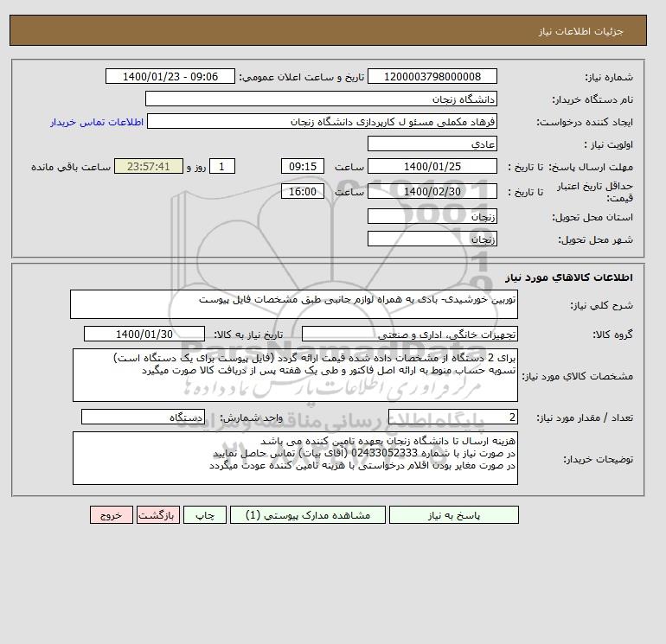666x644 pixels.
Task: Open اطلاعات تماس خریدار link
Action: point(97,122)
